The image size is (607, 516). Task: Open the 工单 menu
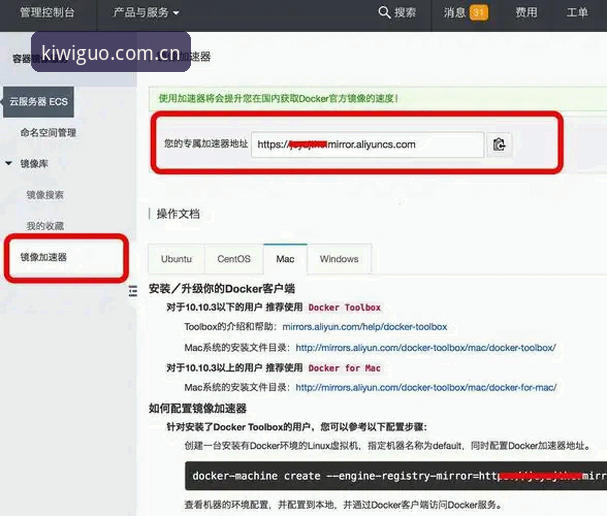point(577,12)
